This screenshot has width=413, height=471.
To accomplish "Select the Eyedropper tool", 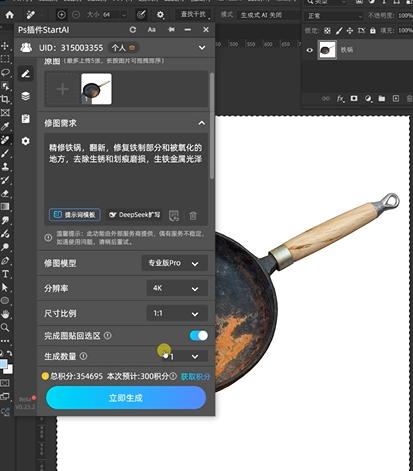I will (5, 126).
